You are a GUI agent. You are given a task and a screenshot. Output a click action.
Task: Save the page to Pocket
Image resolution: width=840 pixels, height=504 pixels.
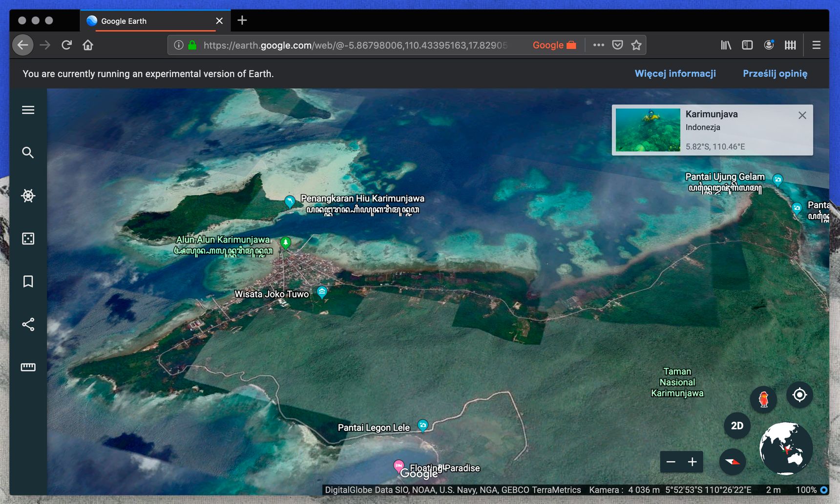618,45
